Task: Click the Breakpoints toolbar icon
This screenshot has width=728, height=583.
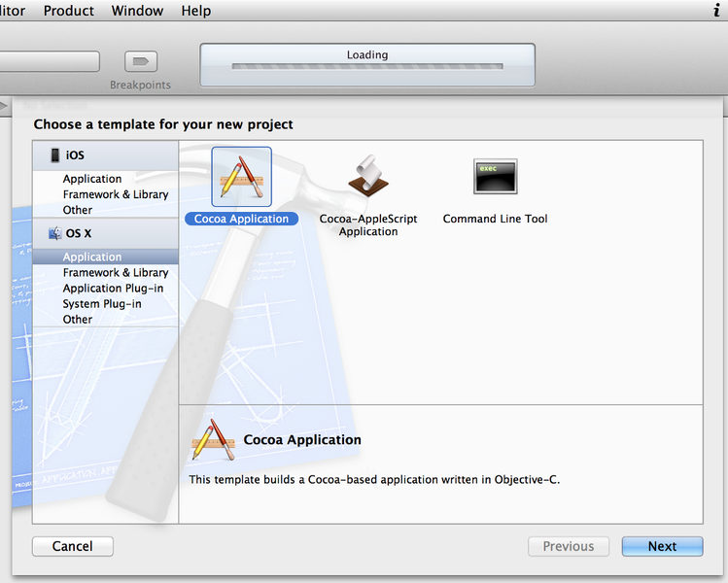Action: (x=140, y=62)
